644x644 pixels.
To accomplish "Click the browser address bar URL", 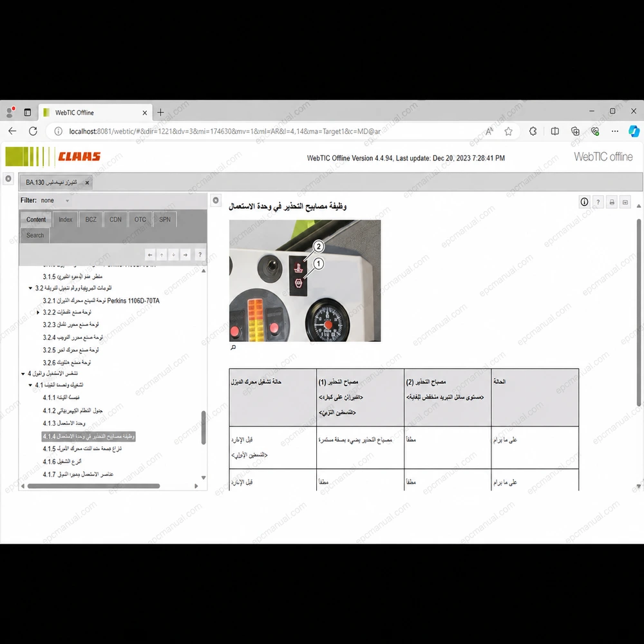I will coord(225,131).
